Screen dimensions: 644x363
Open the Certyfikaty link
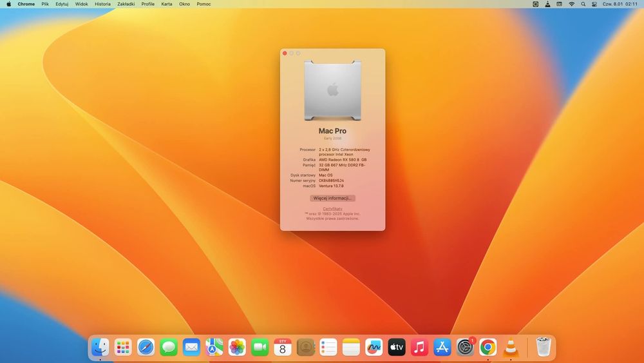(x=333, y=209)
